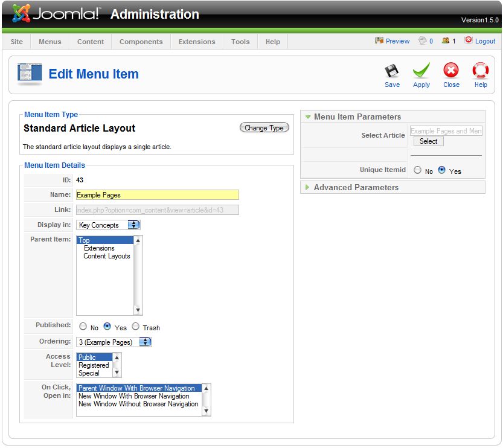
Task: Click the Save floppy disk icon
Action: tap(392, 71)
